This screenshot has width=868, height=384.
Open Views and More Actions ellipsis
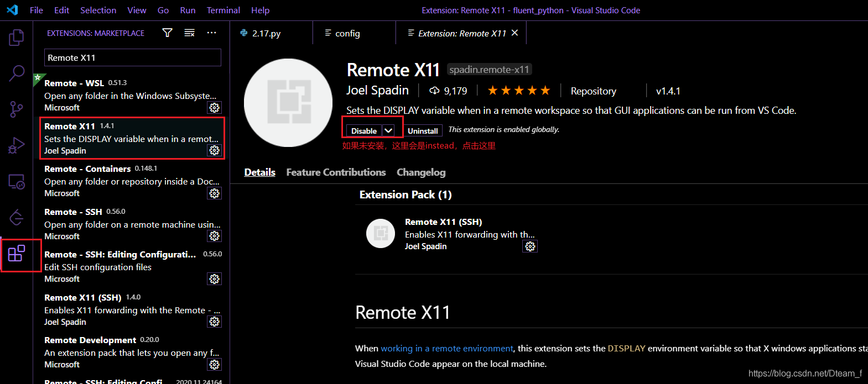(x=211, y=33)
